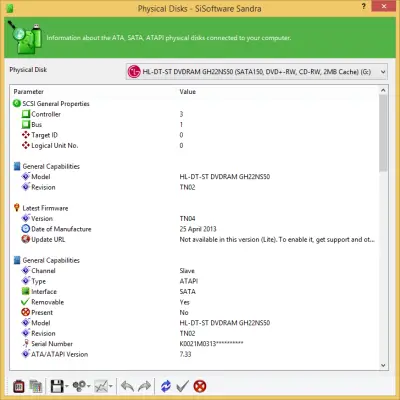Click the OK checkmark toolbar icon
The height and width of the screenshot is (400, 400).
point(182,386)
